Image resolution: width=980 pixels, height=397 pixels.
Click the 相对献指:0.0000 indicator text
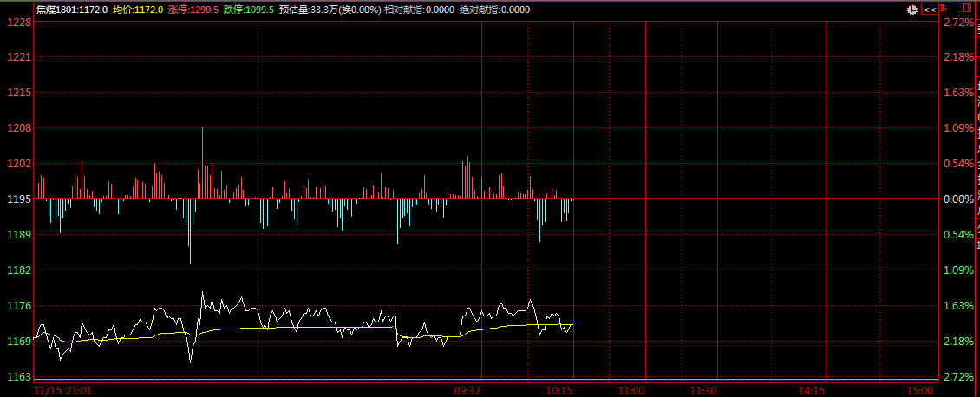click(420, 10)
